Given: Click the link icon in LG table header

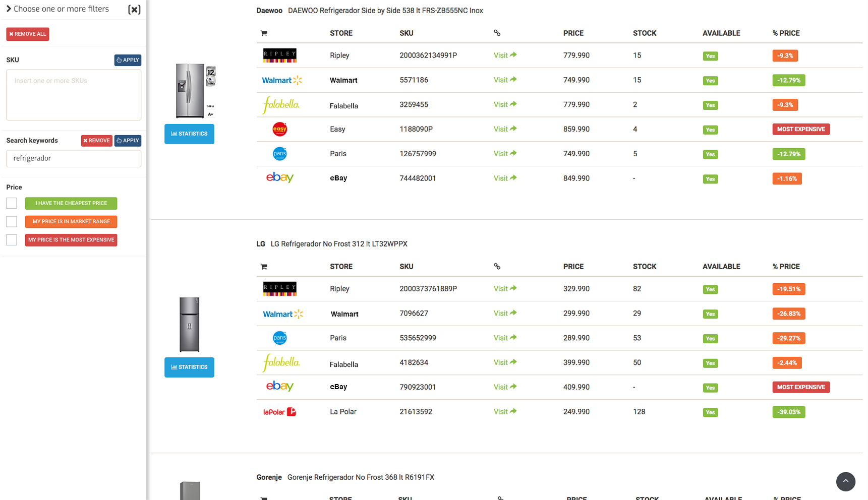Looking at the screenshot, I should click(497, 267).
